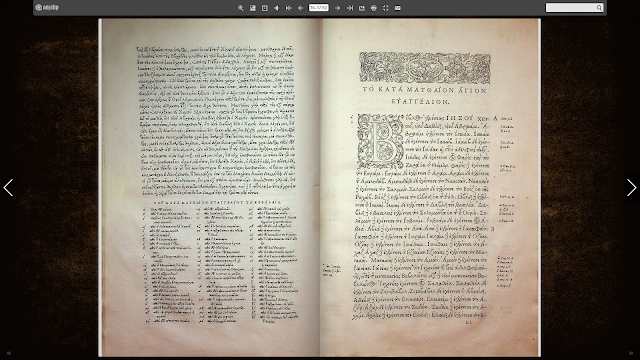Click the zoom magnifier icon in toolbar
The height and width of the screenshot is (360, 640).
pyautogui.click(x=241, y=8)
